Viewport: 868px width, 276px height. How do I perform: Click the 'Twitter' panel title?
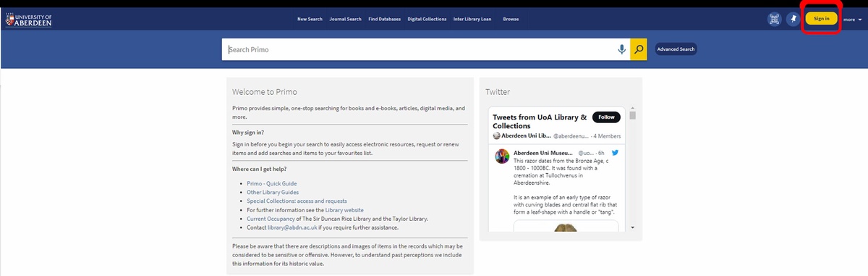(x=498, y=92)
